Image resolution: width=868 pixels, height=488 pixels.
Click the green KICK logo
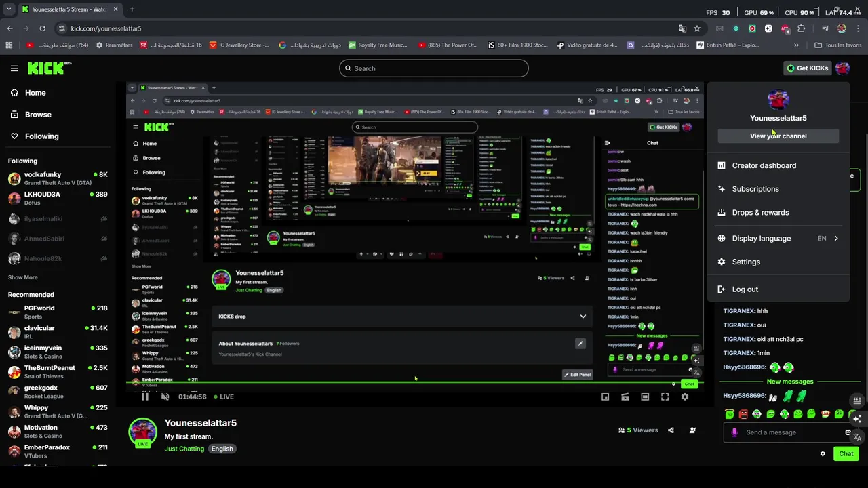pyautogui.click(x=49, y=68)
